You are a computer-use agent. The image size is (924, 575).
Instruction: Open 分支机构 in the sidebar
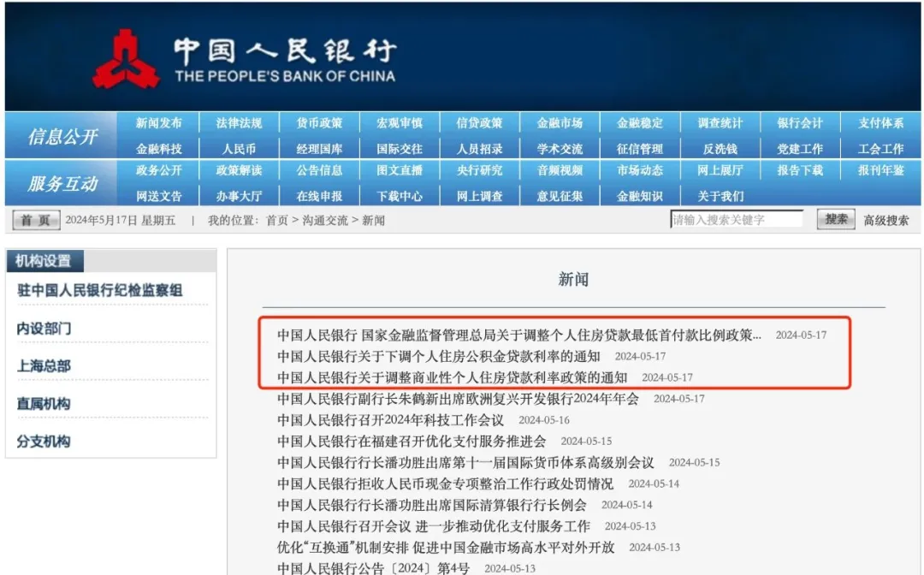[x=44, y=442]
